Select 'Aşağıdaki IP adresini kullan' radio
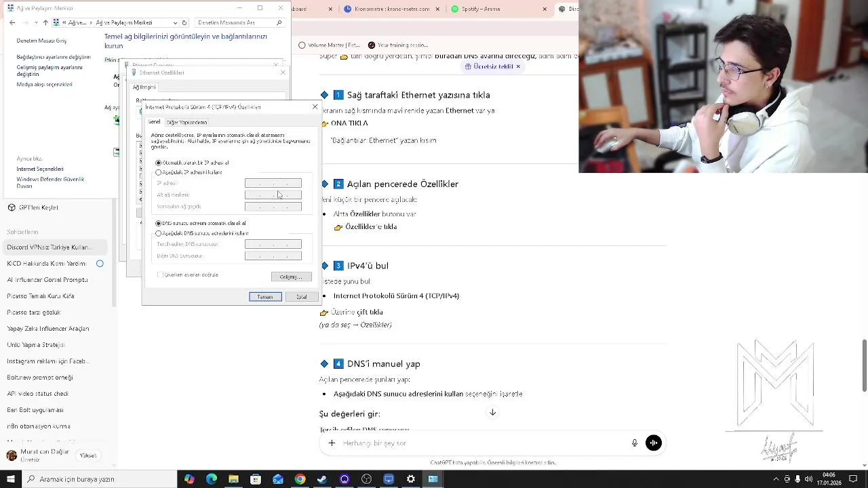This screenshot has width=868, height=488. (159, 172)
